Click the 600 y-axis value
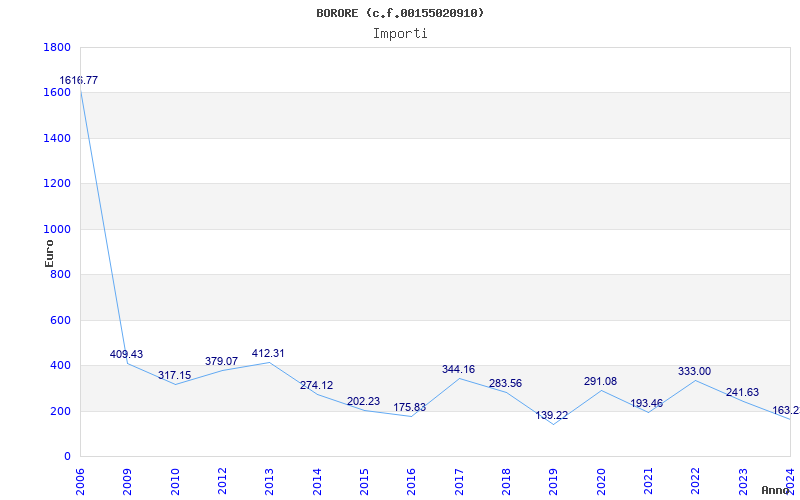Image resolution: width=800 pixels, height=500 pixels. click(61, 320)
